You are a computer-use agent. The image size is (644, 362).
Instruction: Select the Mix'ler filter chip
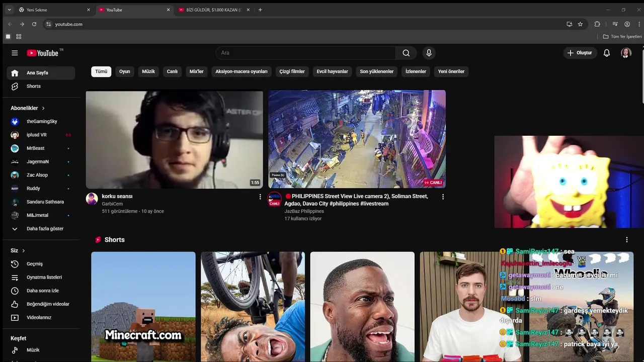pyautogui.click(x=197, y=71)
